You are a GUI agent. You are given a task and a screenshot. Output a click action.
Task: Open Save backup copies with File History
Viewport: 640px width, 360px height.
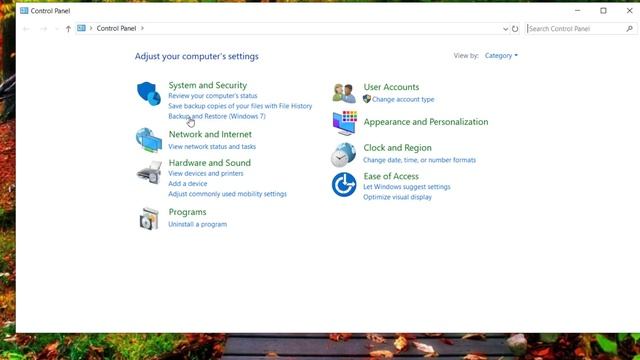[x=240, y=106]
